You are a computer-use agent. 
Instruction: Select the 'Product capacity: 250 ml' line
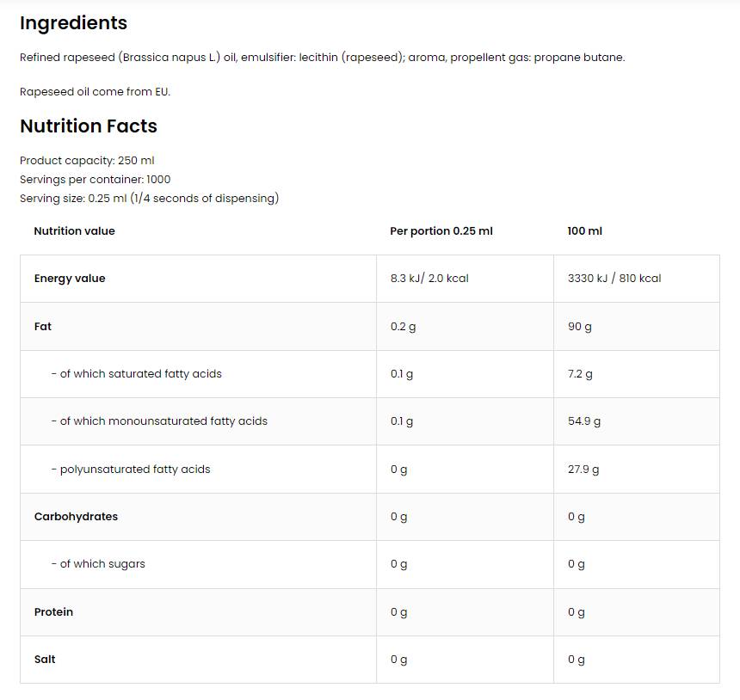(87, 161)
